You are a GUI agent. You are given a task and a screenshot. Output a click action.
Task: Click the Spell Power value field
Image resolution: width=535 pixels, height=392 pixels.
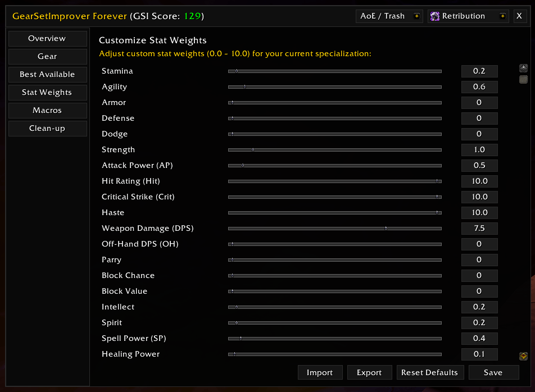479,339
